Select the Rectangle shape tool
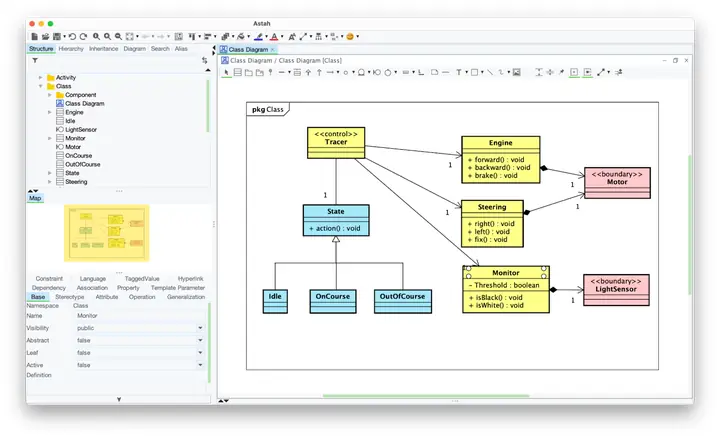720x439 pixels. click(x=474, y=72)
